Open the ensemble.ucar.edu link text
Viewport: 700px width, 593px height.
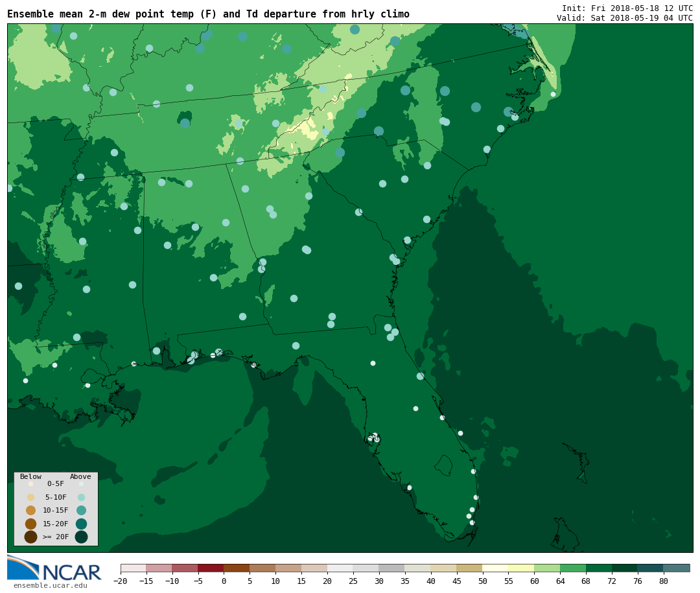point(51,585)
